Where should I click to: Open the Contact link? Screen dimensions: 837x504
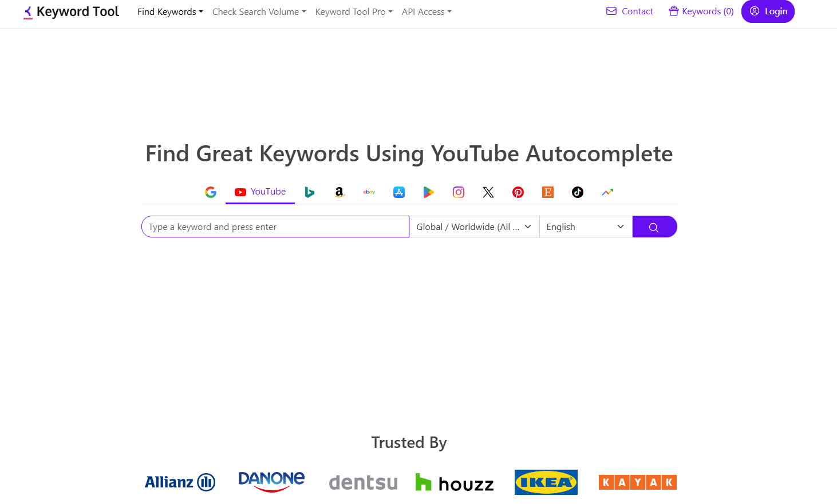[x=629, y=11]
